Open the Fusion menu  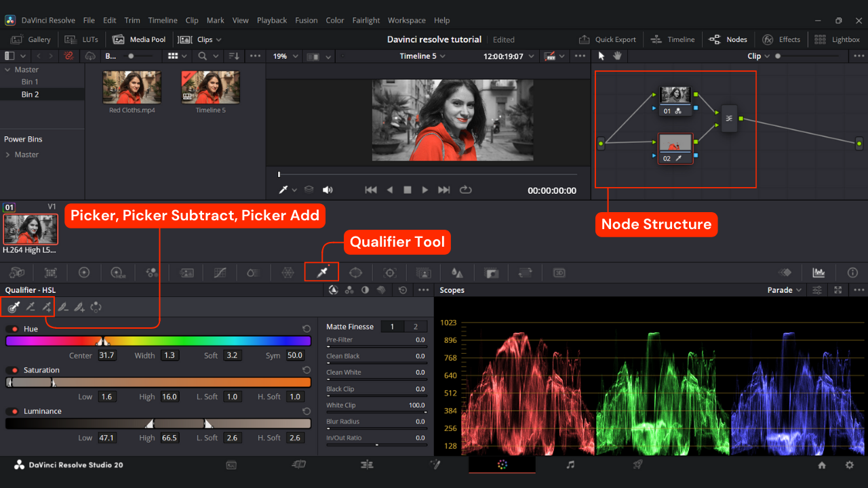306,20
